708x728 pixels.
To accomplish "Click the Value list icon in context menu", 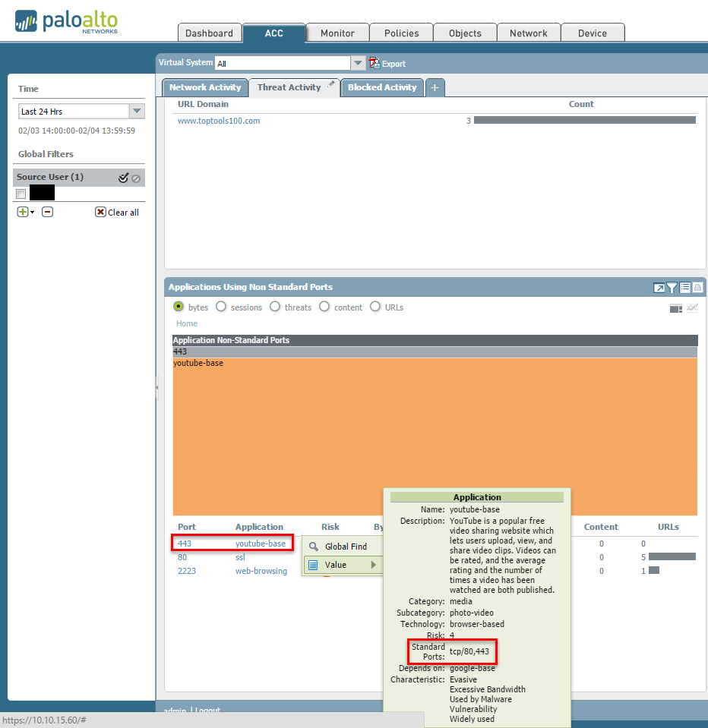I will point(313,565).
